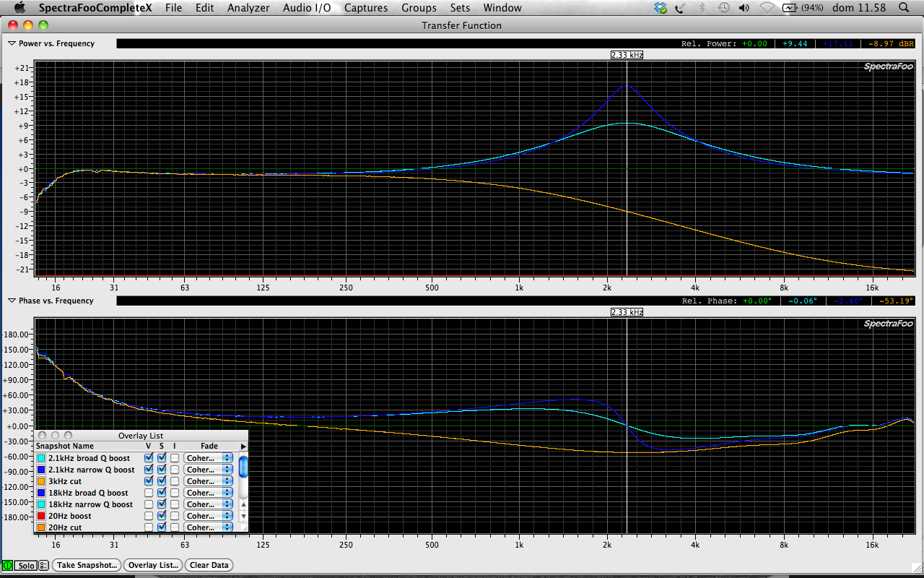Click the Take Snapshot button
This screenshot has width=924, height=578.
coord(86,565)
